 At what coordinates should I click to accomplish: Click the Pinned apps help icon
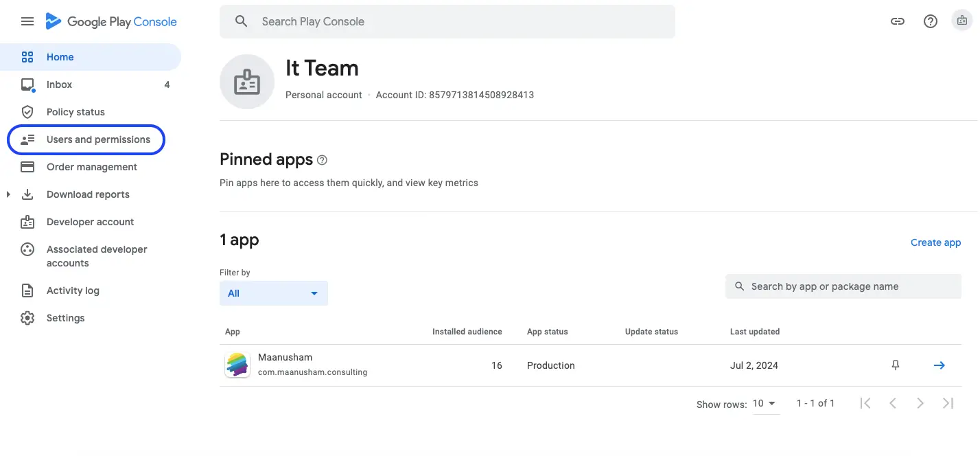tap(322, 160)
